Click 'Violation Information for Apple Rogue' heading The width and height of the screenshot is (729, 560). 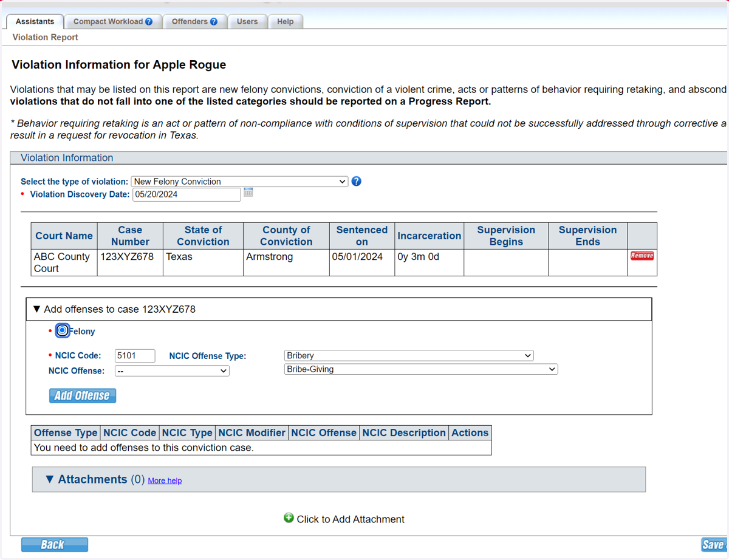(119, 64)
